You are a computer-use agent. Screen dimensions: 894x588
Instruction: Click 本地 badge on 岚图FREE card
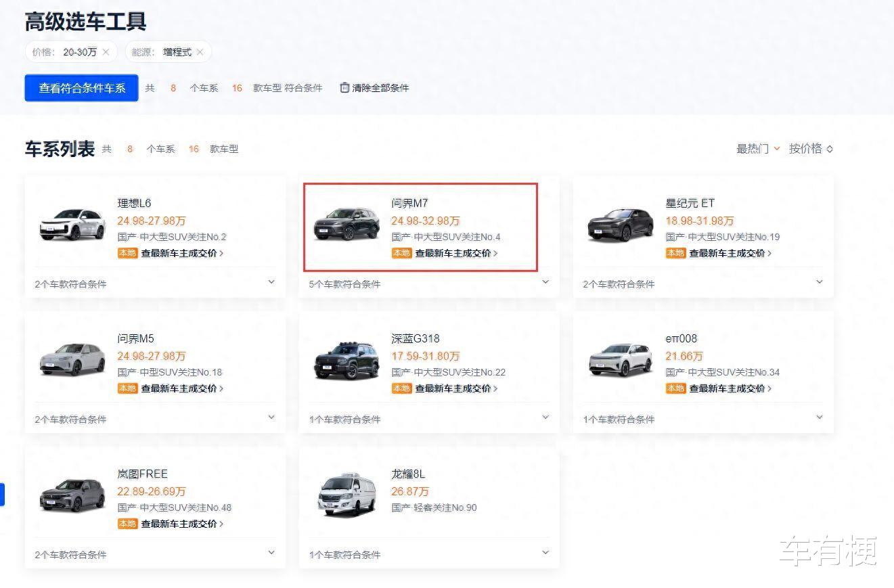127,524
